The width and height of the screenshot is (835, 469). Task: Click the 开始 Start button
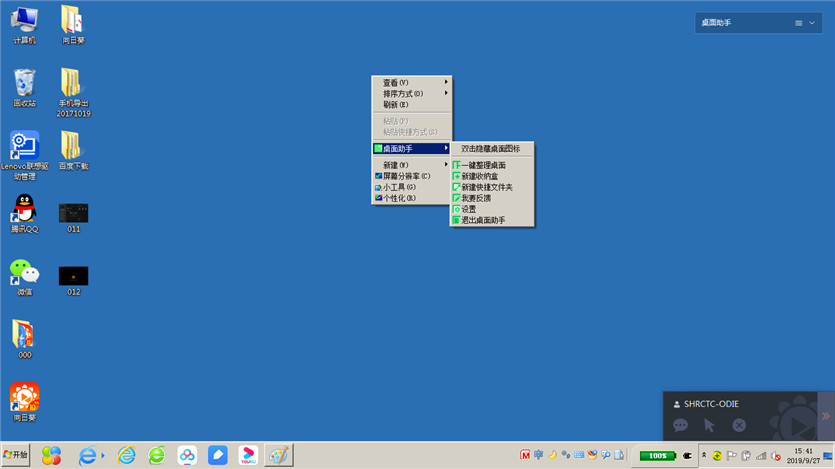pyautogui.click(x=16, y=455)
